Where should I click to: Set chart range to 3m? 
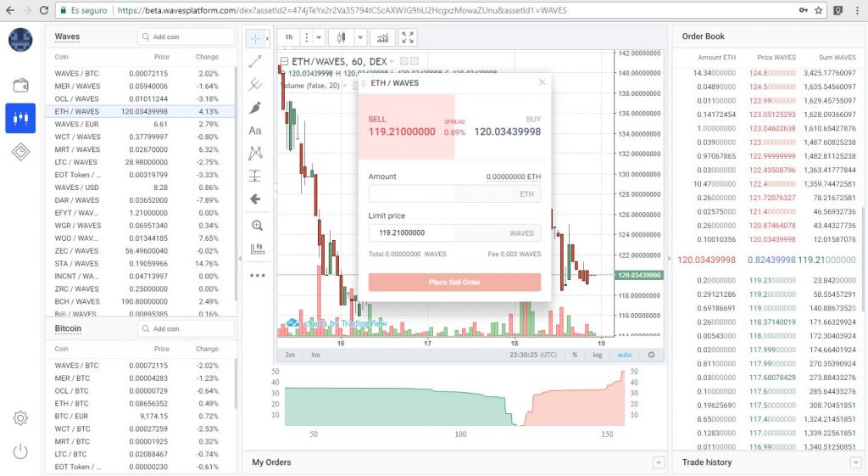point(290,355)
